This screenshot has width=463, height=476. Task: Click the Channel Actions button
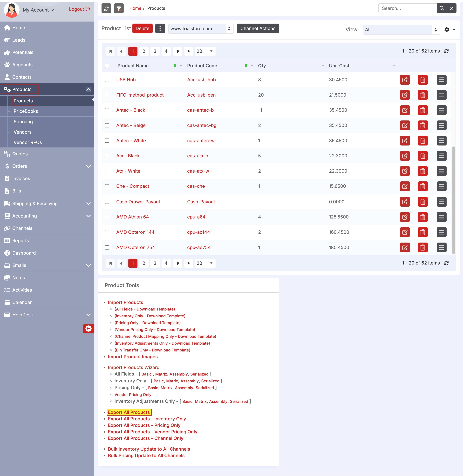(258, 28)
